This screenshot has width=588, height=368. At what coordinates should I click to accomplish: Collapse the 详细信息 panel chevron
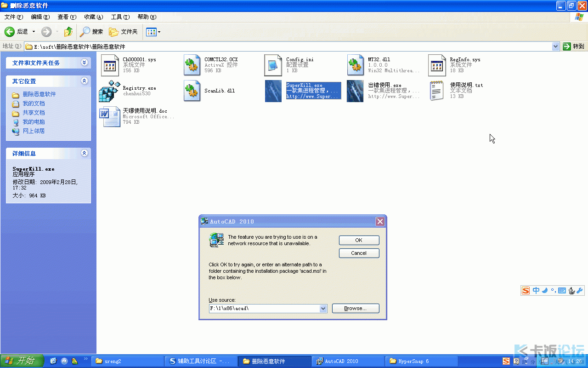tap(84, 153)
